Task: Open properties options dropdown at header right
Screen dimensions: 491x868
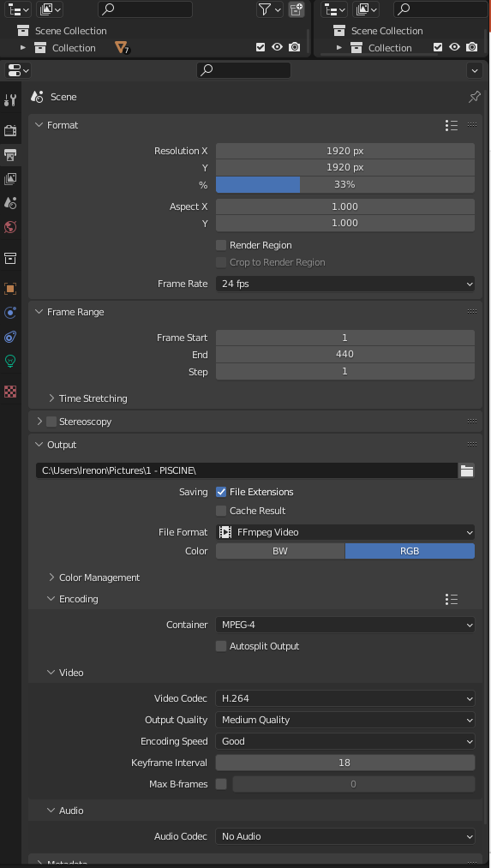Action: point(474,70)
